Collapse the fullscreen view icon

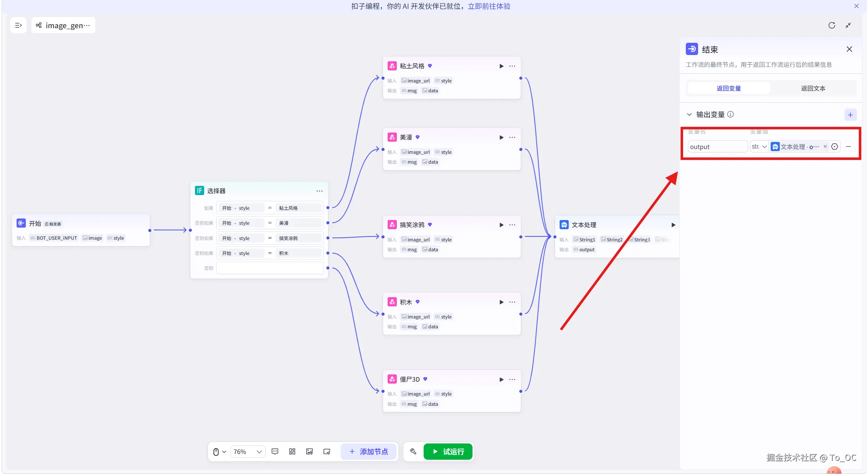tap(848, 25)
